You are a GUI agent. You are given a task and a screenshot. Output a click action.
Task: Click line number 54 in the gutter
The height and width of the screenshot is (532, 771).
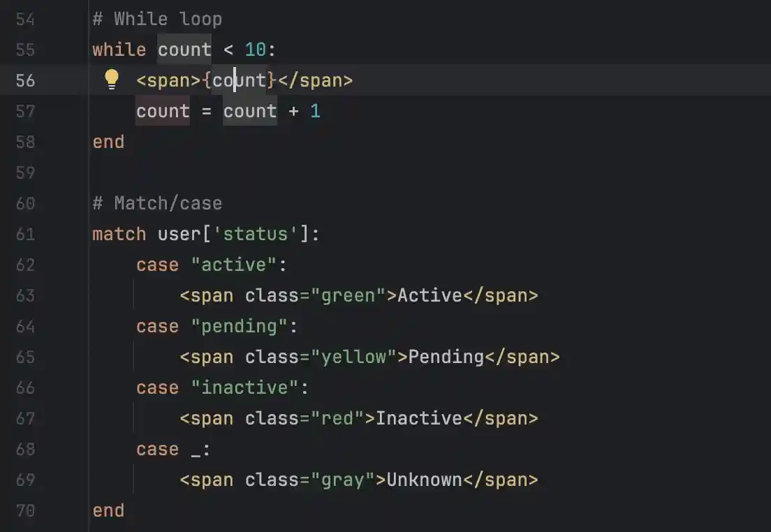click(x=26, y=19)
